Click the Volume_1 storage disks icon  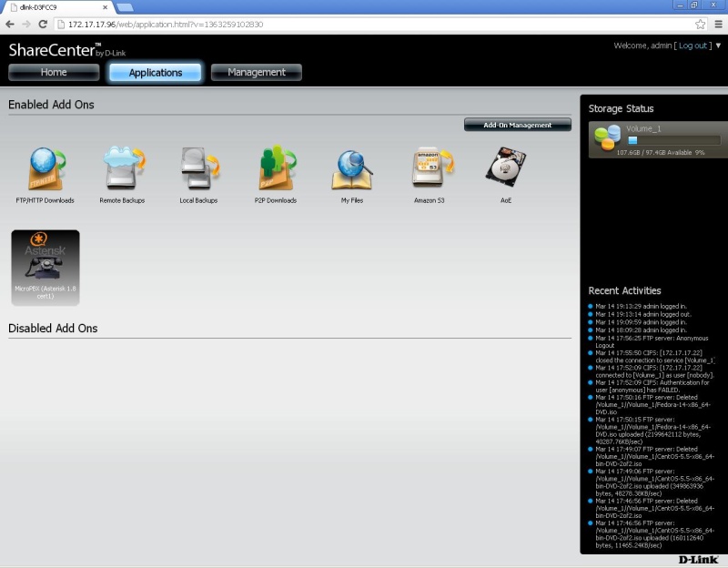coord(607,137)
